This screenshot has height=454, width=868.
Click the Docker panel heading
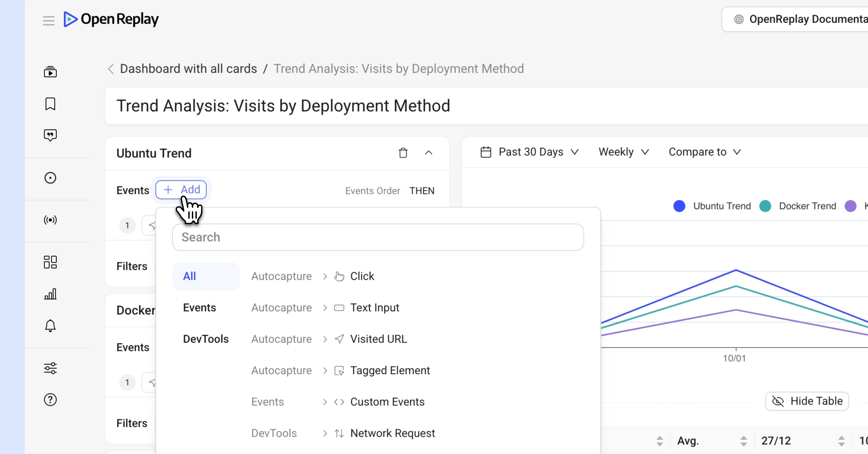[x=136, y=310]
